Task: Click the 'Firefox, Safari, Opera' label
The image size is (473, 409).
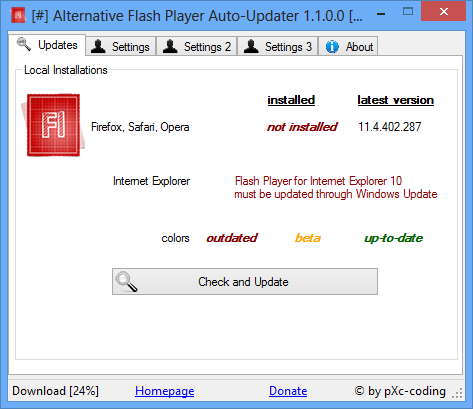Action: click(x=140, y=127)
